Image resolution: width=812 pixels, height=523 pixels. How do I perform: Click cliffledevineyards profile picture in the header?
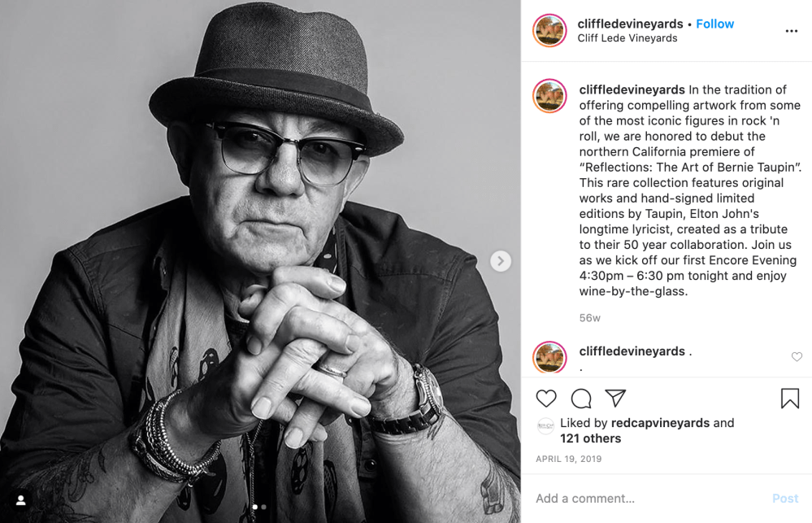click(x=549, y=30)
